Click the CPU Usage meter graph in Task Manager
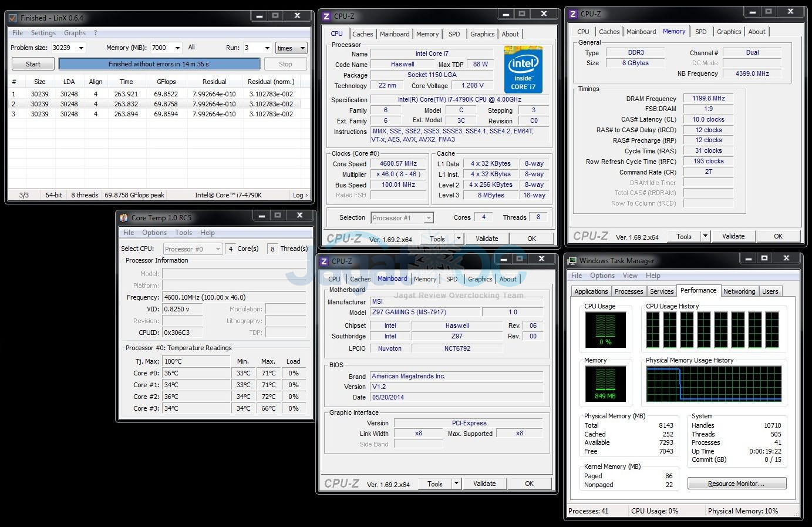This screenshot has height=527, width=812. click(x=605, y=330)
